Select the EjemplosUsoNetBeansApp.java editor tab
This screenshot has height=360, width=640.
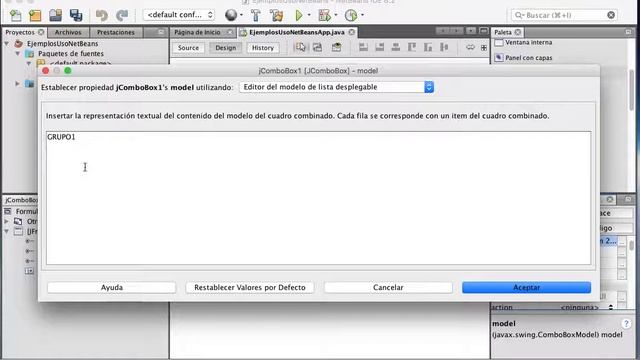click(x=297, y=32)
